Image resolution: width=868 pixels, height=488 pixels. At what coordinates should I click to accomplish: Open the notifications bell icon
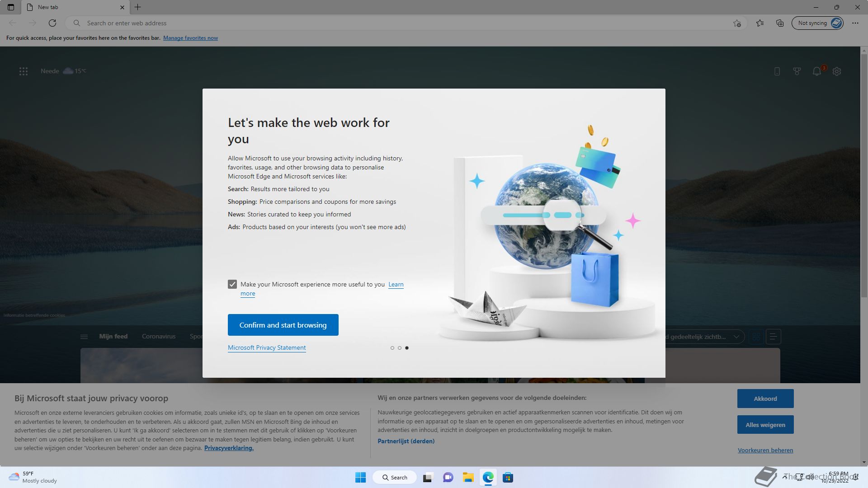[x=817, y=71]
